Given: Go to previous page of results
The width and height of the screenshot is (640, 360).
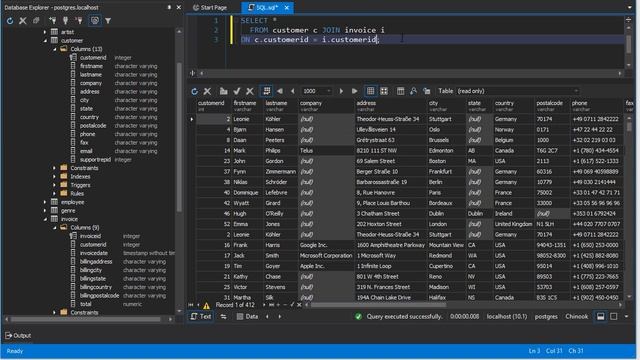Looking at the screenshot, I should (x=293, y=91).
